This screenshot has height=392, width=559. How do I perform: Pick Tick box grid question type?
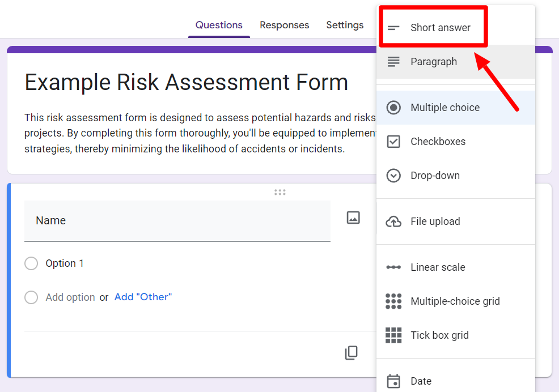coord(456,335)
